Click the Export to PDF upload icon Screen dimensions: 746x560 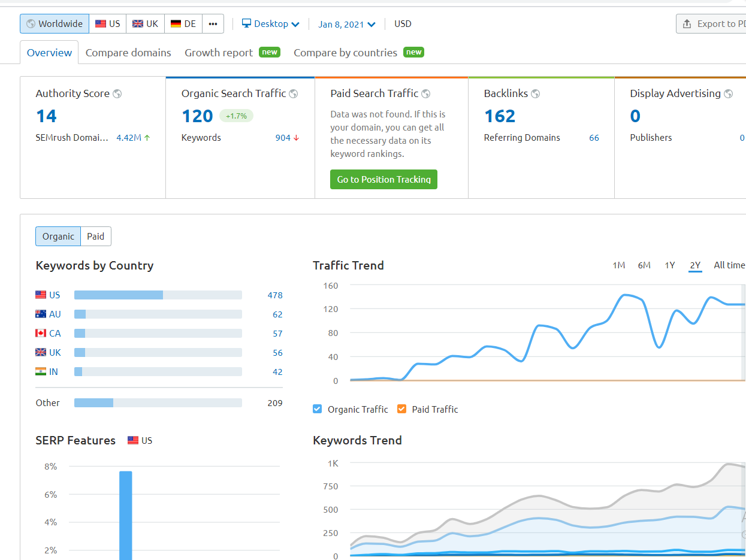tap(687, 24)
